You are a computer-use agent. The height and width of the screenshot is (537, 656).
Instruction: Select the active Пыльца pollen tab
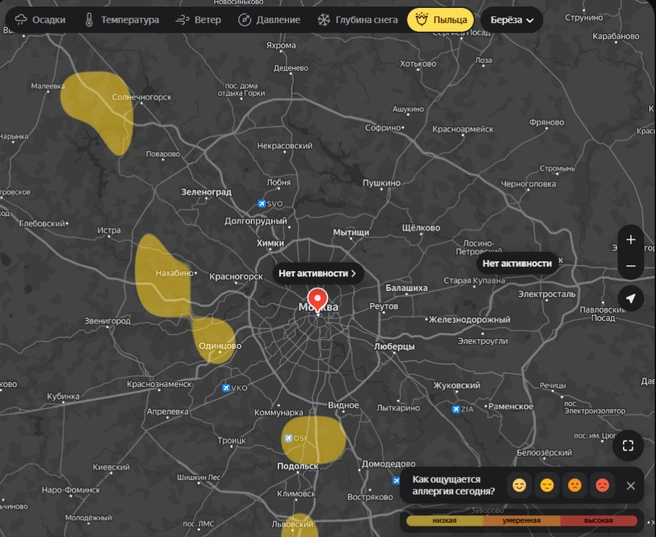441,20
